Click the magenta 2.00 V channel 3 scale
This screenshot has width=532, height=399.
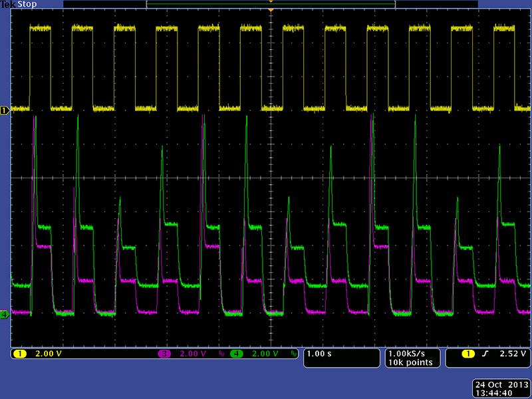click(194, 354)
